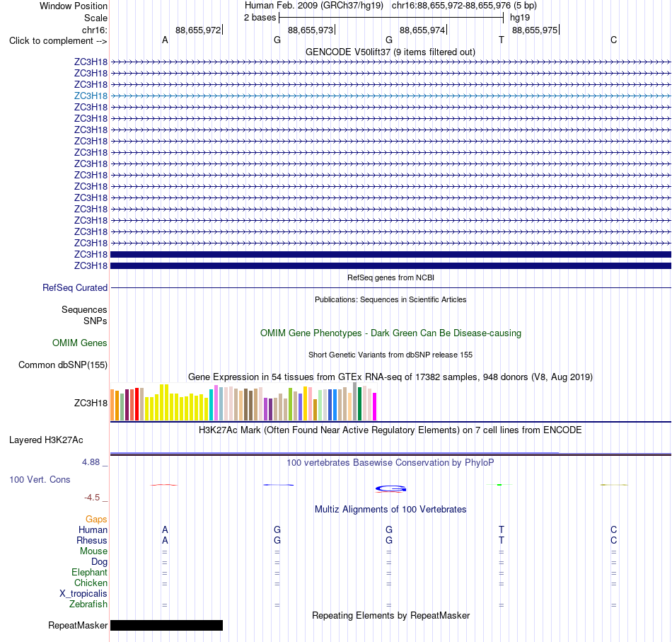Click the 'Rhesus' alignment row label

point(92,540)
